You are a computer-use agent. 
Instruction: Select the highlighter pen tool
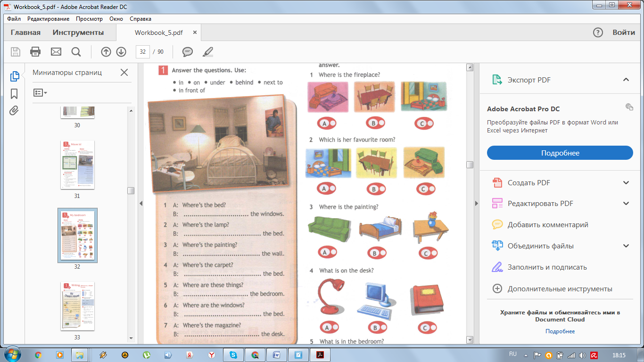point(207,52)
